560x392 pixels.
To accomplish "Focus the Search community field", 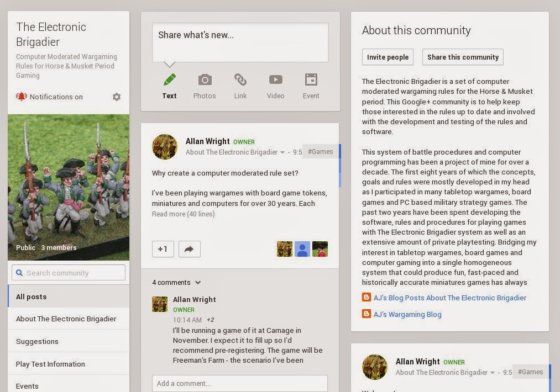I will [69, 273].
